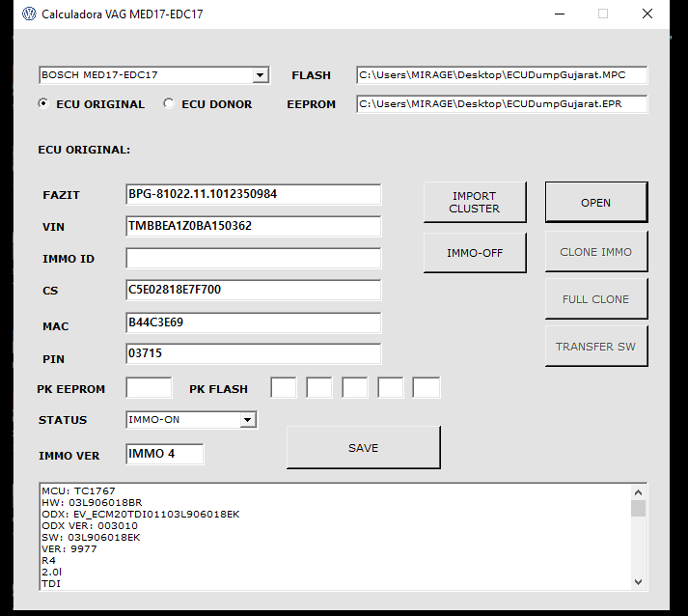Viewport: 688px width, 616px height.
Task: Click the FLASH file path field
Action: (x=501, y=75)
